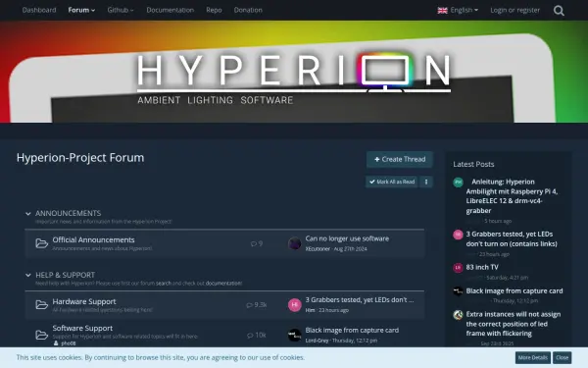Click the 'Latest Posts' sidebar heading

473,165
